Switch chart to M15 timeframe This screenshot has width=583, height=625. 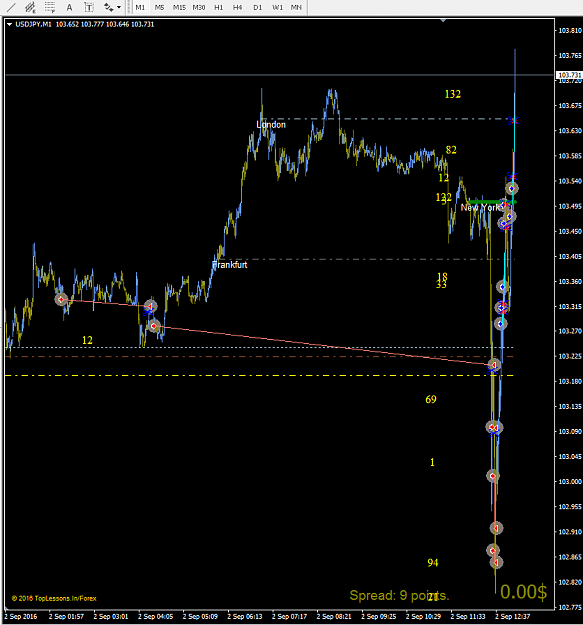(x=179, y=7)
